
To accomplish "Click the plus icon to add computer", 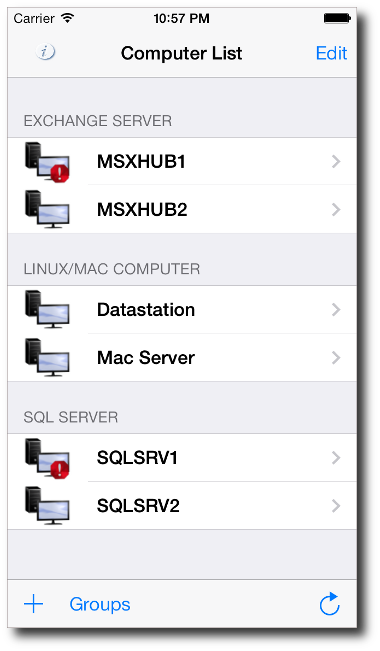I will coord(34,604).
